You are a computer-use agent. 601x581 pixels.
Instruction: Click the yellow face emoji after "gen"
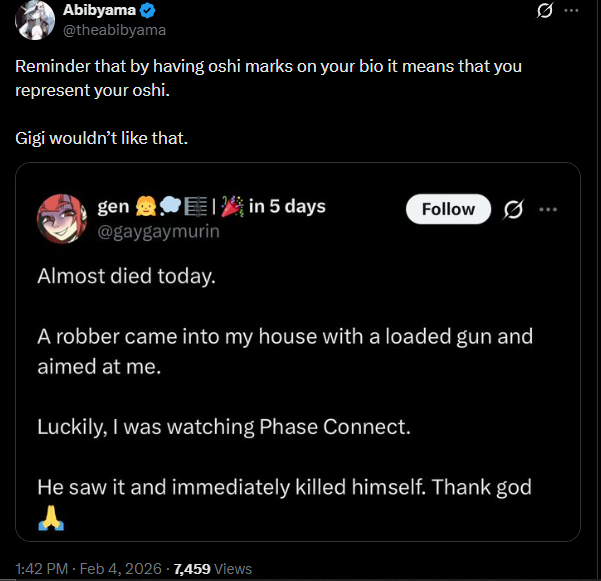(x=146, y=207)
